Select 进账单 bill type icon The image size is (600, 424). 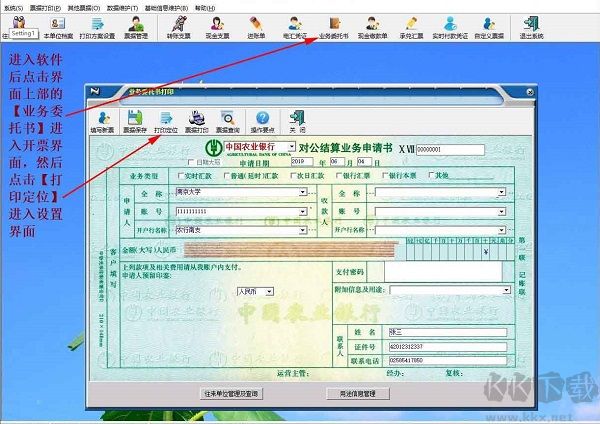(256, 28)
